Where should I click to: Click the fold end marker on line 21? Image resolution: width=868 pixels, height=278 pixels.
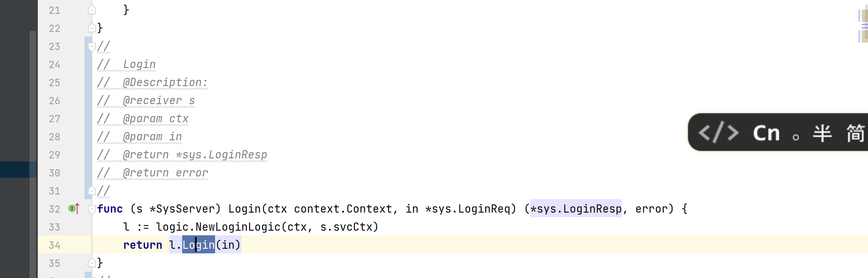(x=92, y=10)
